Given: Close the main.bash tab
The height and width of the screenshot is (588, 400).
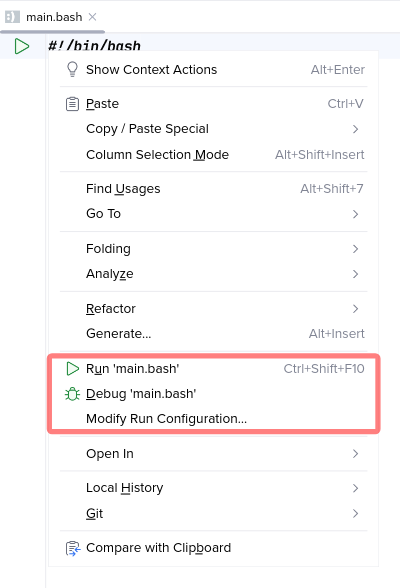Looking at the screenshot, I should (92, 17).
